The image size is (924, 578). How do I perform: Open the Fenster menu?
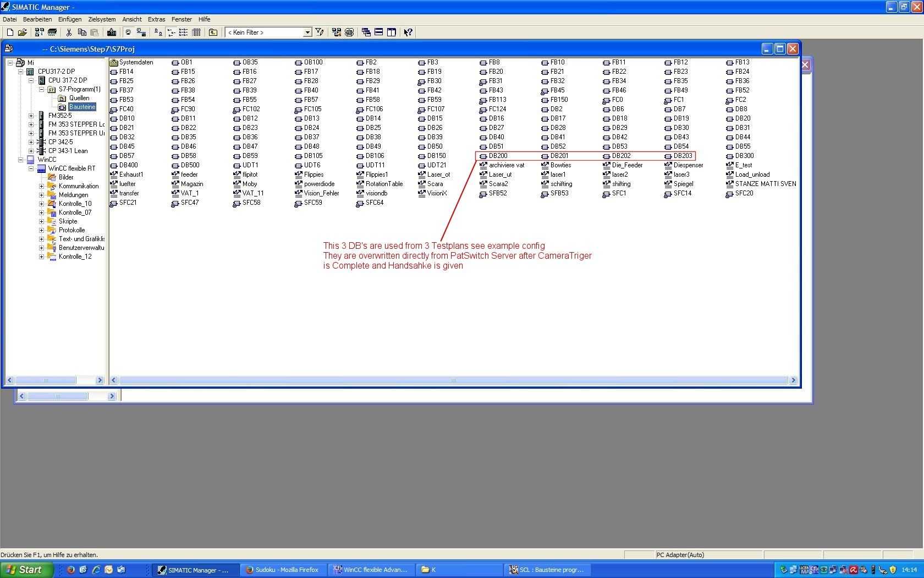pos(182,19)
